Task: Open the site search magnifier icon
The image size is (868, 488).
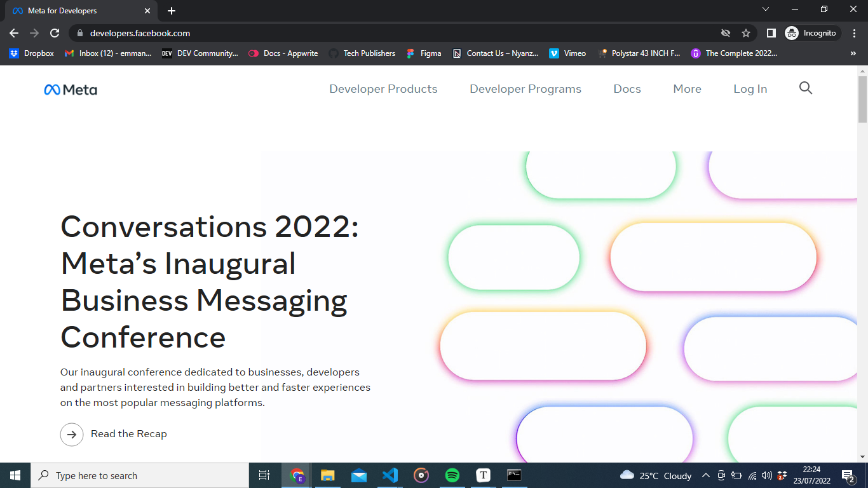Action: [806, 88]
